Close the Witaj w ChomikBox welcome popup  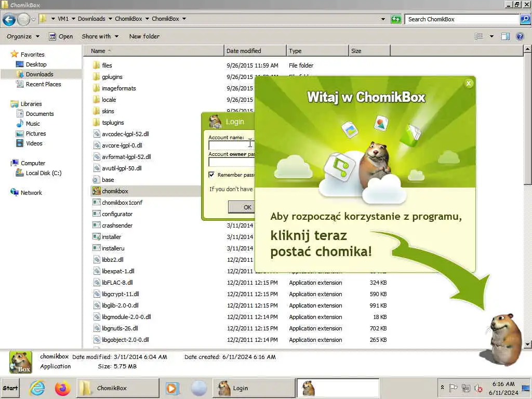coord(469,84)
